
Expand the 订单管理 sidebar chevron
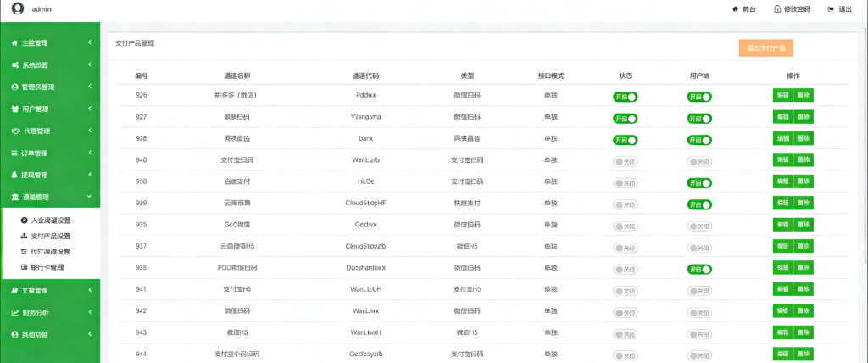click(89, 153)
